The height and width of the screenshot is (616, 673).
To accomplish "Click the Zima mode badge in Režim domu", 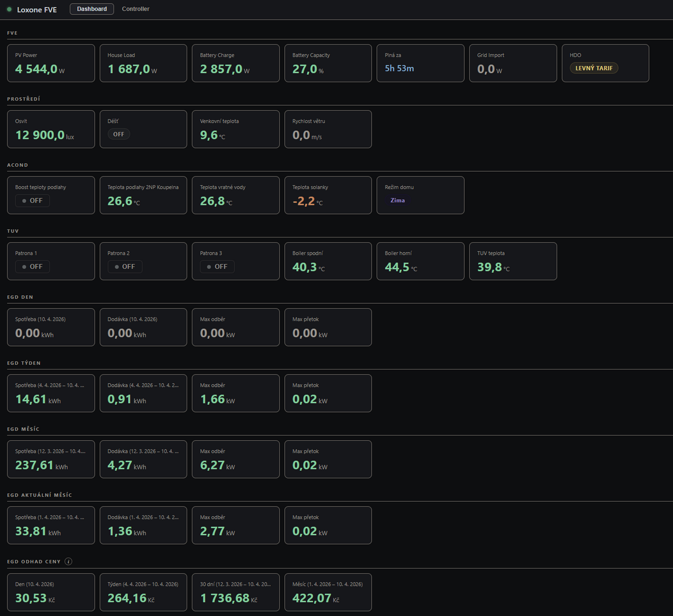I will coord(397,200).
